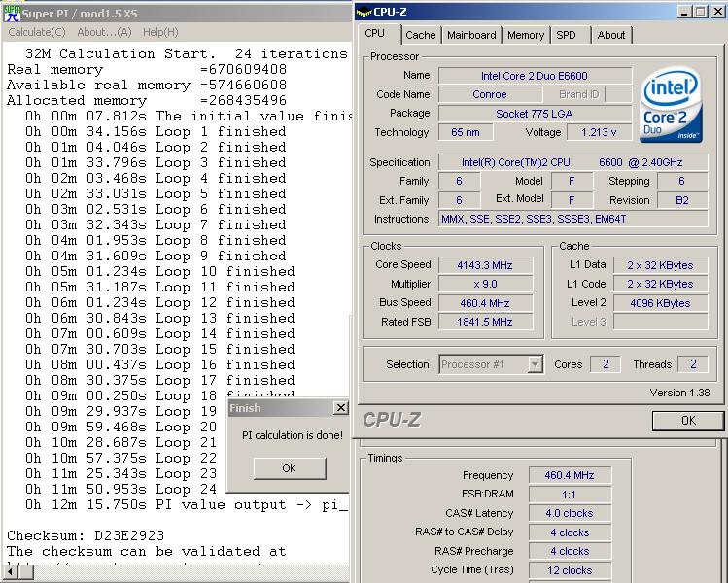Click the Ext. Model value F
Screen dimensions: 728x583
(x=572, y=200)
